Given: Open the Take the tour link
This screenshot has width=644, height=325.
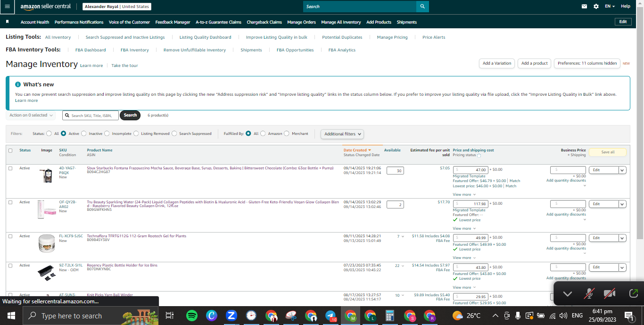Looking at the screenshot, I should click(124, 66).
